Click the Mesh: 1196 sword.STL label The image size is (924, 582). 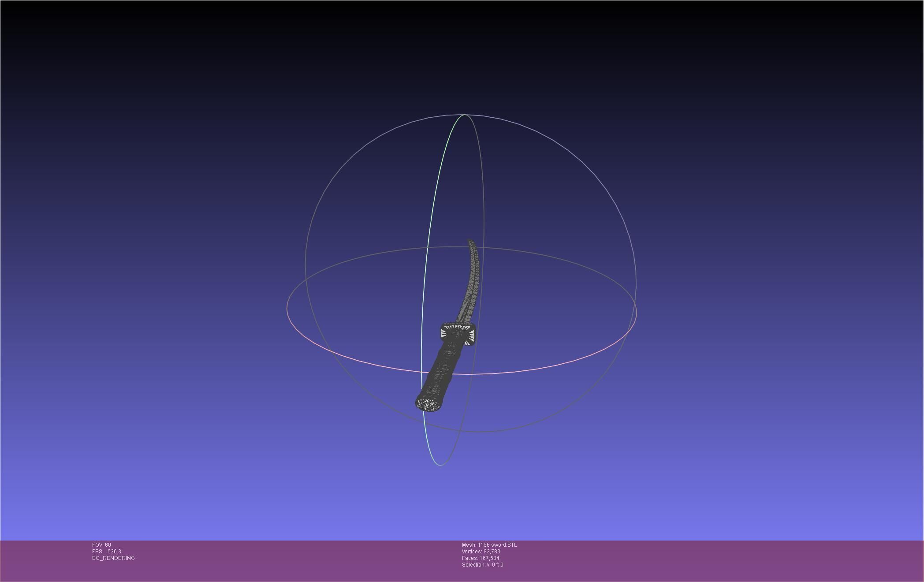pos(489,545)
